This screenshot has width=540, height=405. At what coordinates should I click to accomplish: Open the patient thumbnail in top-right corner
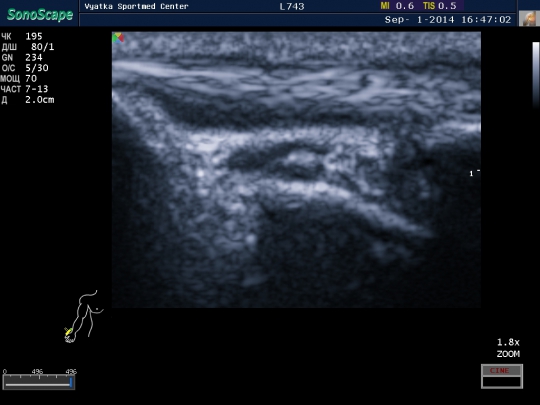click(527, 19)
